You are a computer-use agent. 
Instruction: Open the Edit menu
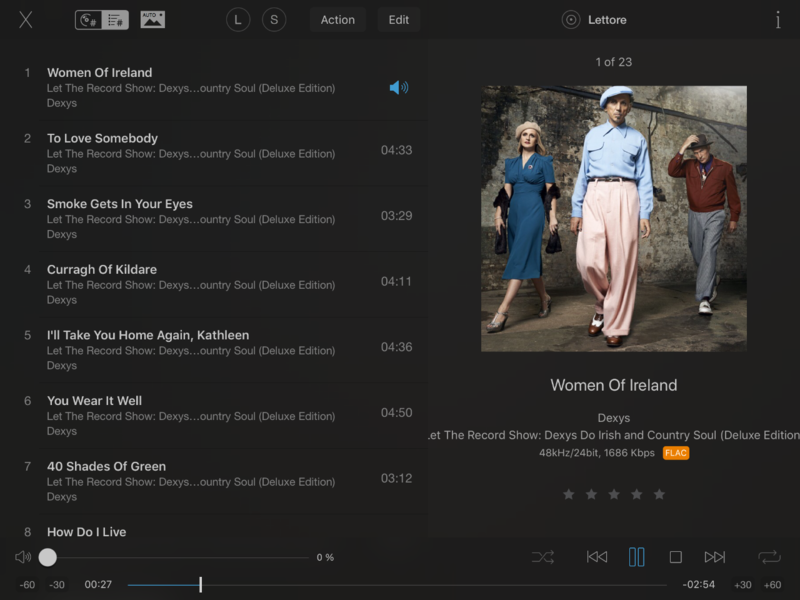(x=398, y=20)
